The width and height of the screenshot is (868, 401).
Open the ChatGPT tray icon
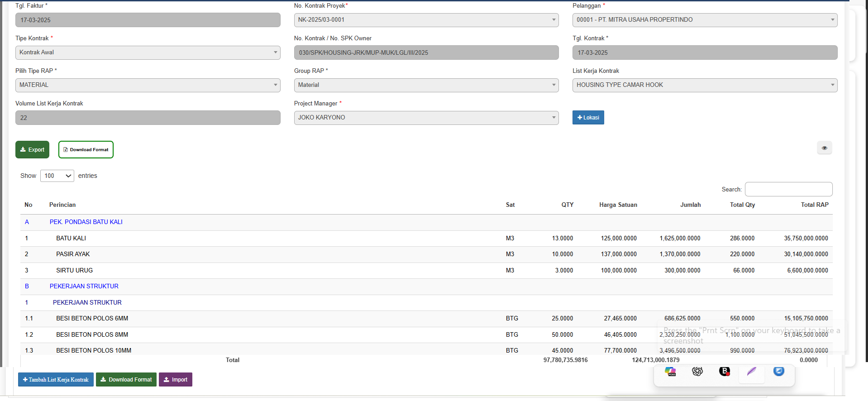(x=697, y=372)
